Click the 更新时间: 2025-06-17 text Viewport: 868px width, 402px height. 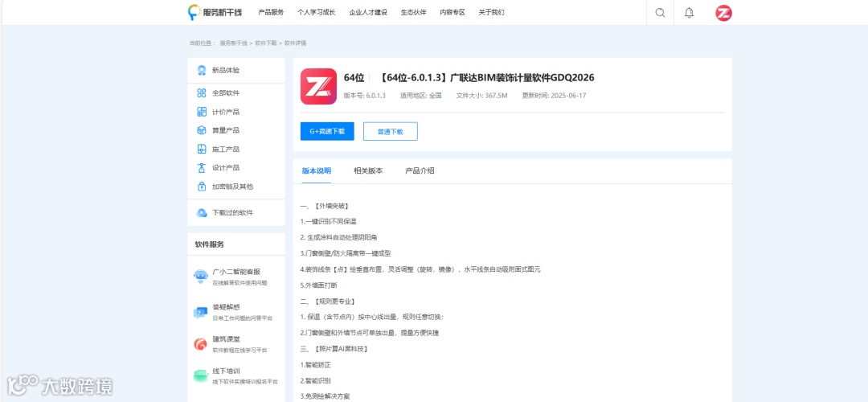[554, 95]
